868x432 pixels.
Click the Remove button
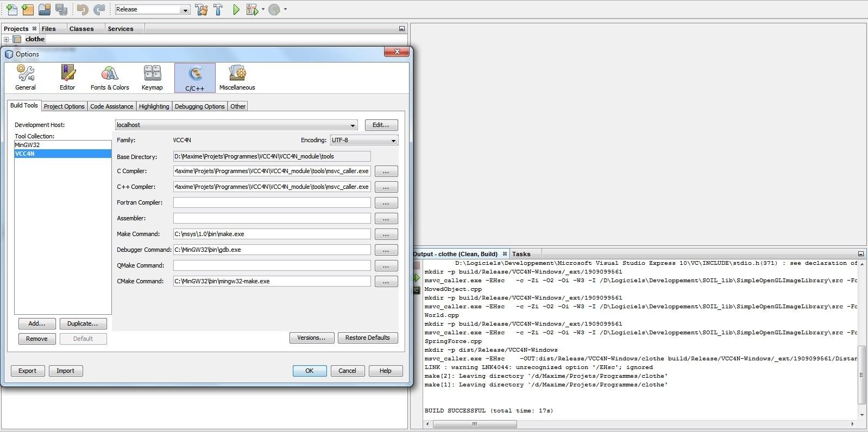point(37,339)
